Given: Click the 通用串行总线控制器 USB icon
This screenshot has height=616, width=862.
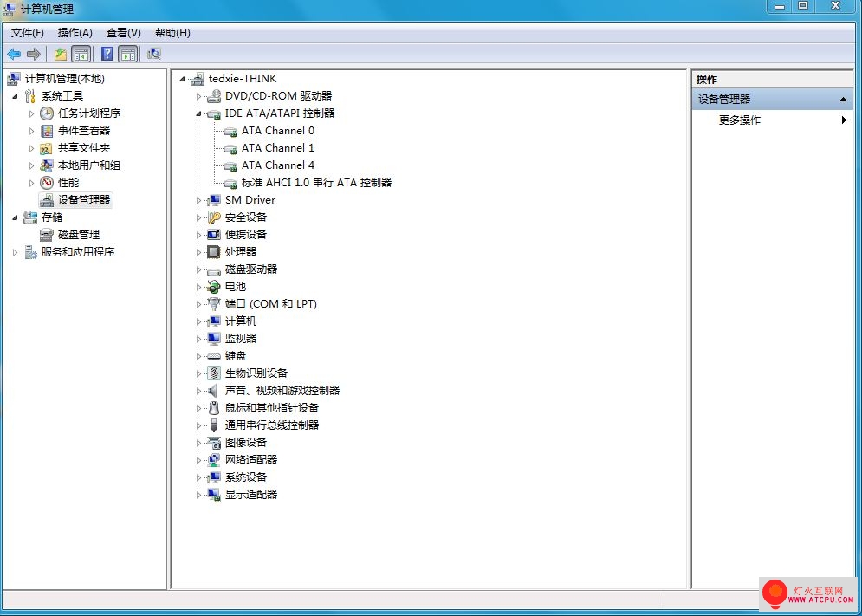Looking at the screenshot, I should 214,425.
